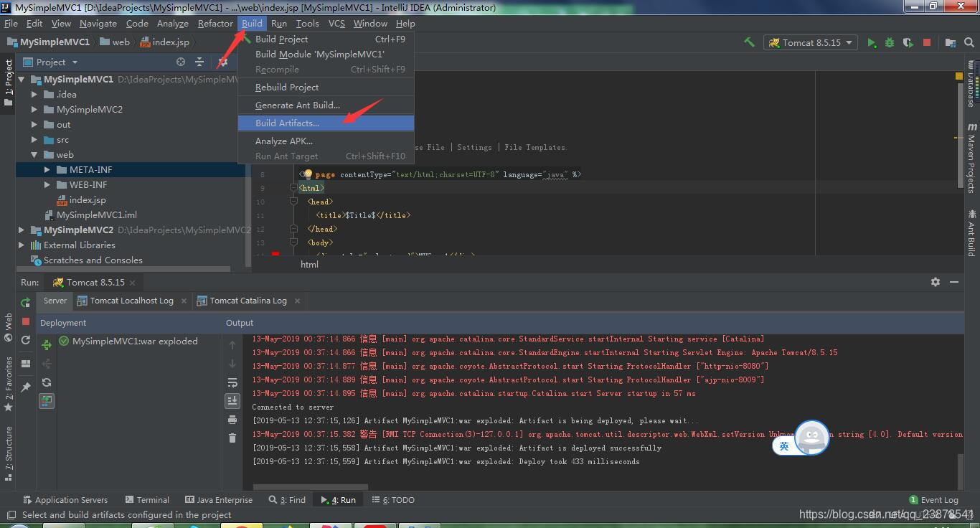The height and width of the screenshot is (528, 980).
Task: Collapse all nodes in the Project panel header
Action: pyautogui.click(x=199, y=62)
